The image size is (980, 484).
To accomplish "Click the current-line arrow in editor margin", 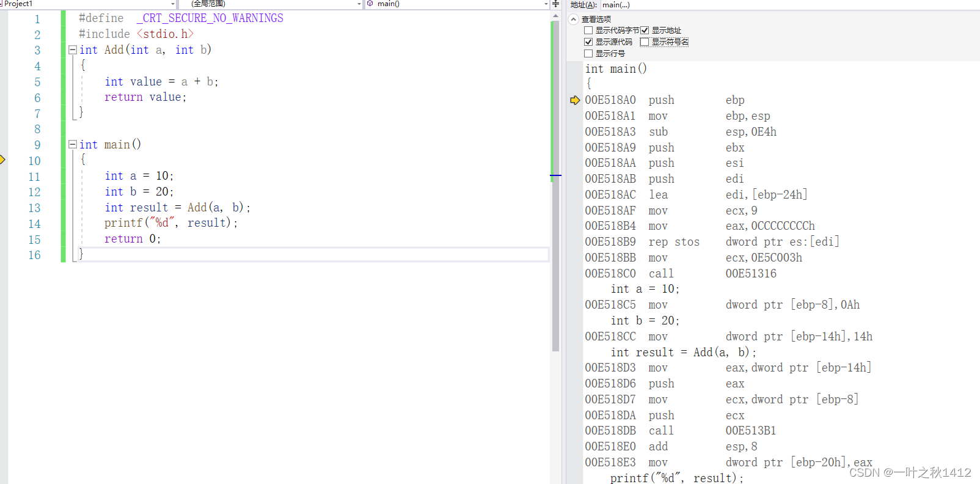I will pyautogui.click(x=2, y=160).
